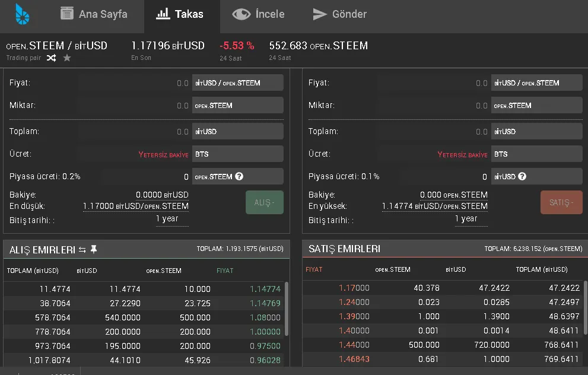
Task: Select buy order at price 1.08000
Action: pyautogui.click(x=144, y=317)
